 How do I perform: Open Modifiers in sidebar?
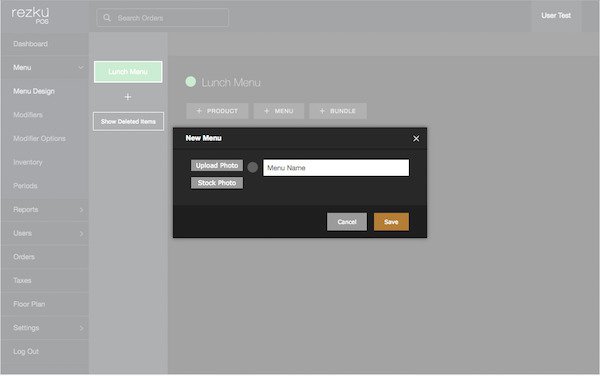(45, 115)
